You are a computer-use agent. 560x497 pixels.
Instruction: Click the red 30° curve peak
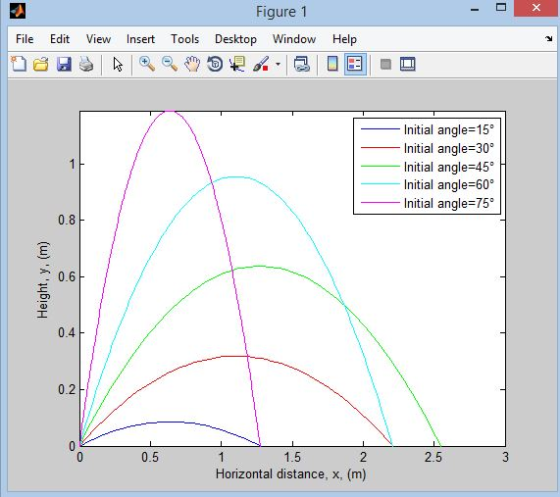(235, 356)
